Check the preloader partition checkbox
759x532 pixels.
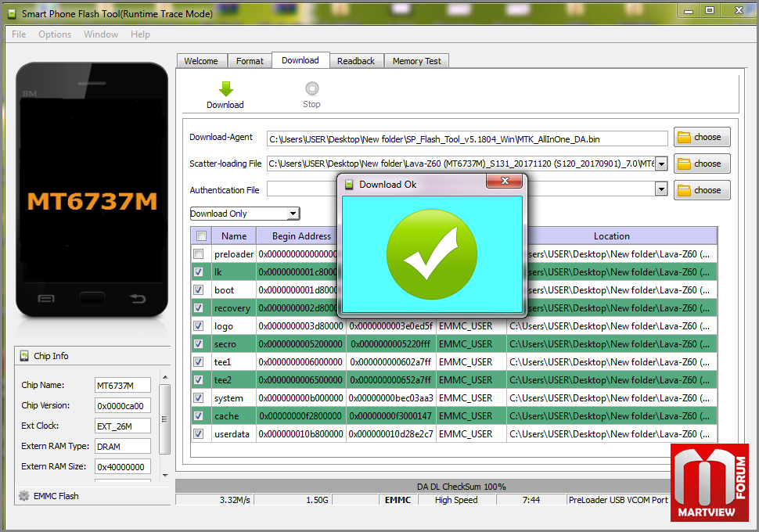pos(199,254)
